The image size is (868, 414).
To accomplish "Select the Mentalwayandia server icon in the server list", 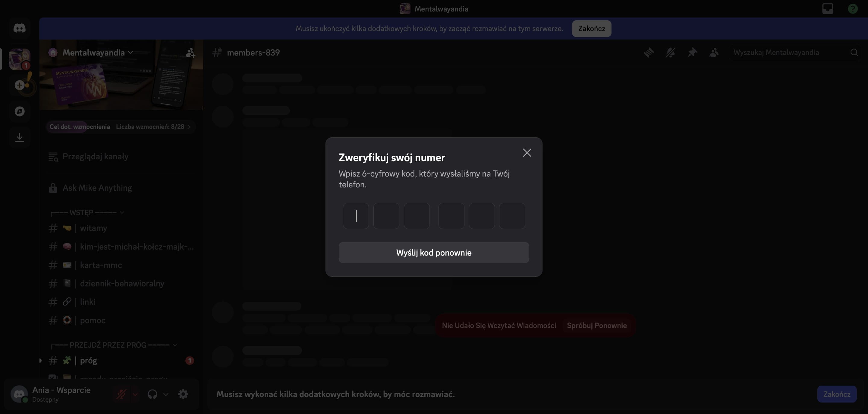I will 20,59.
